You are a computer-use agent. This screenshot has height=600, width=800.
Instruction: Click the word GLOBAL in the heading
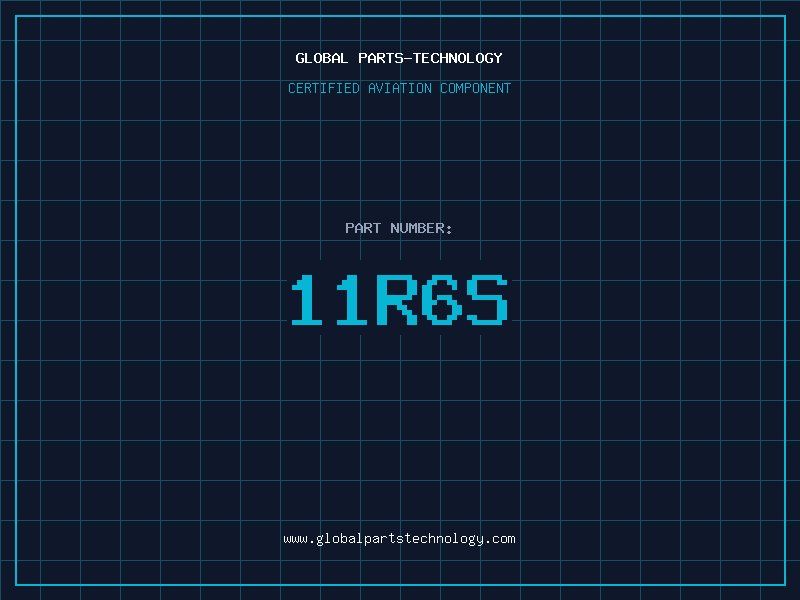click(322, 58)
